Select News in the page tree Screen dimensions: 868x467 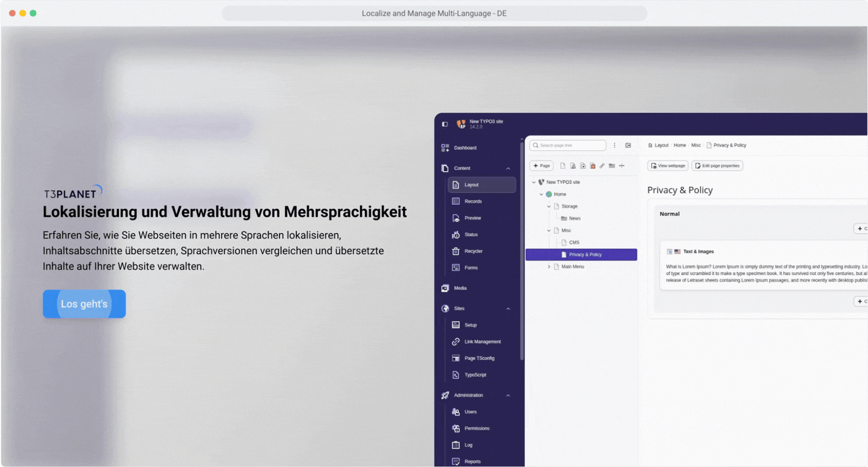(x=575, y=218)
